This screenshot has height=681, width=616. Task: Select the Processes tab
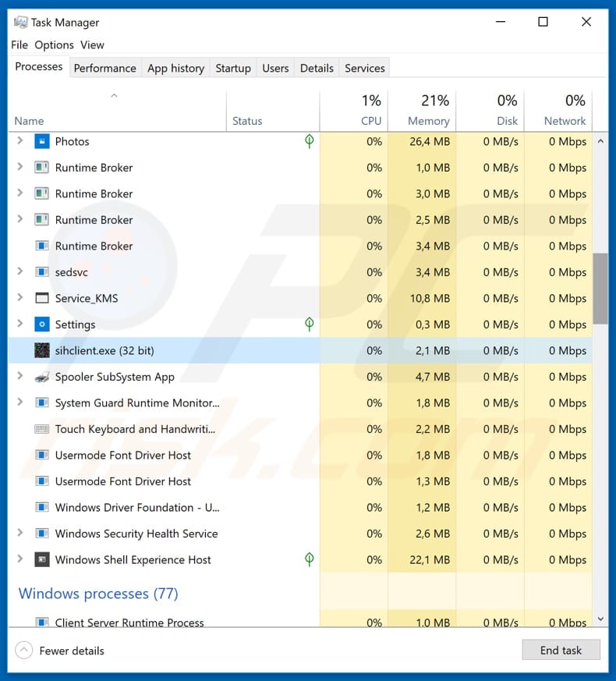(39, 66)
